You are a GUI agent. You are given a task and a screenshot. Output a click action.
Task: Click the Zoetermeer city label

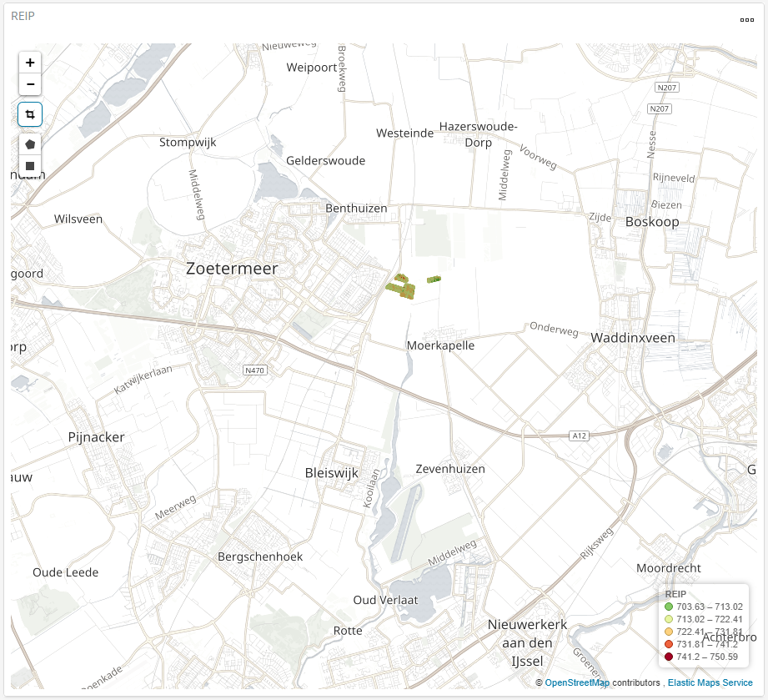point(232,269)
